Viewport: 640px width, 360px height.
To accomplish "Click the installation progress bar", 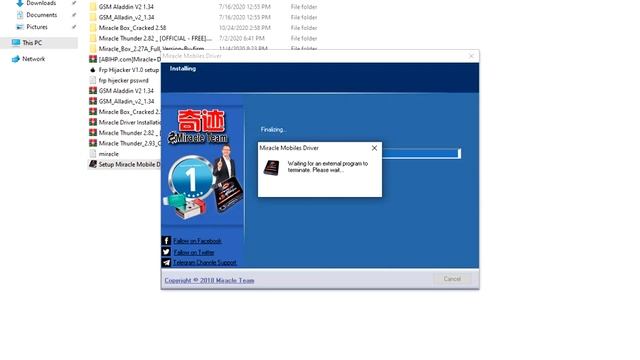I will 421,153.
